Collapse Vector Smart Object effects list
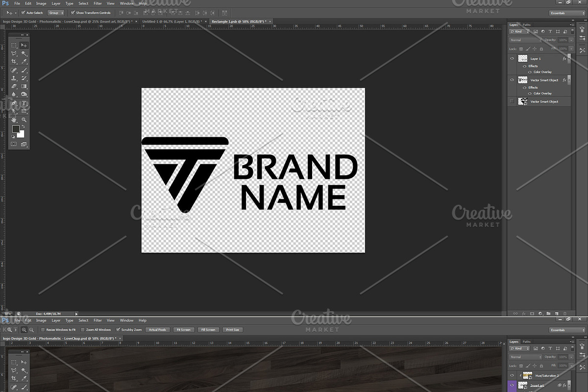The width and height of the screenshot is (588, 392). [x=569, y=80]
